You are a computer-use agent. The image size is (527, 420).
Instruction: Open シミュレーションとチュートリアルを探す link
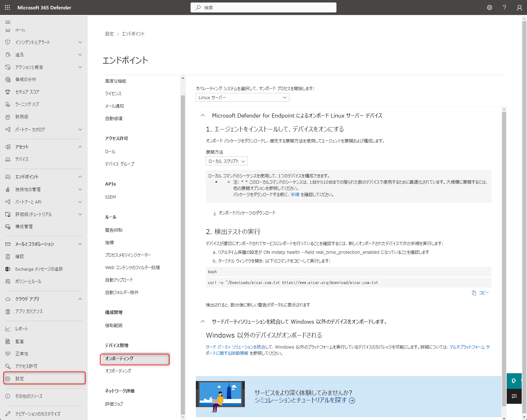[x=305, y=400]
